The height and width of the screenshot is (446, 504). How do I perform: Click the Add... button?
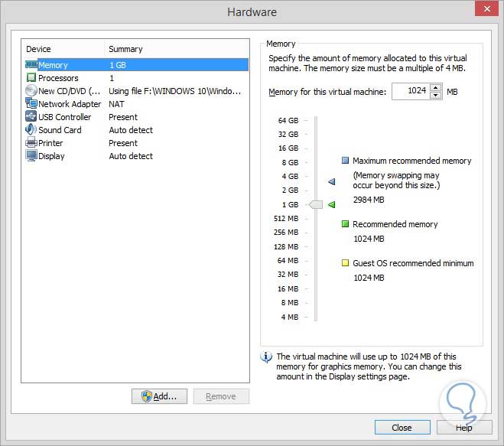pyautogui.click(x=159, y=396)
